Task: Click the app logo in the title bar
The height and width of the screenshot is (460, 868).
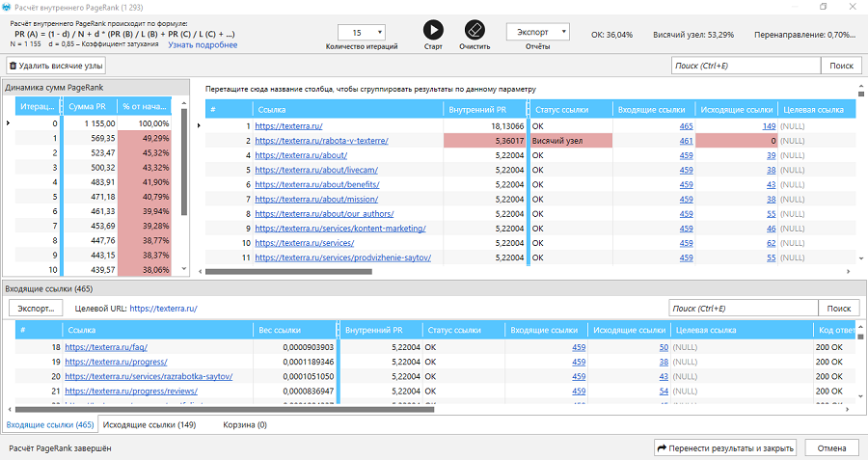Action: click(x=6, y=7)
